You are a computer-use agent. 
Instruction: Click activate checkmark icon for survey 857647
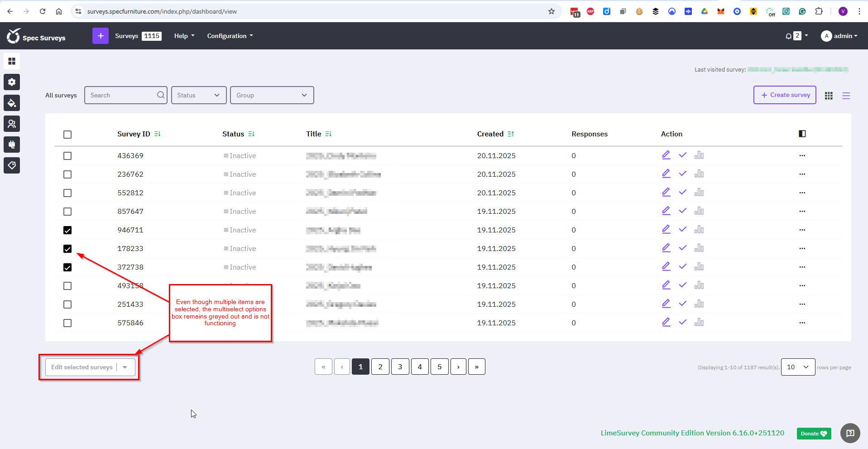682,211
